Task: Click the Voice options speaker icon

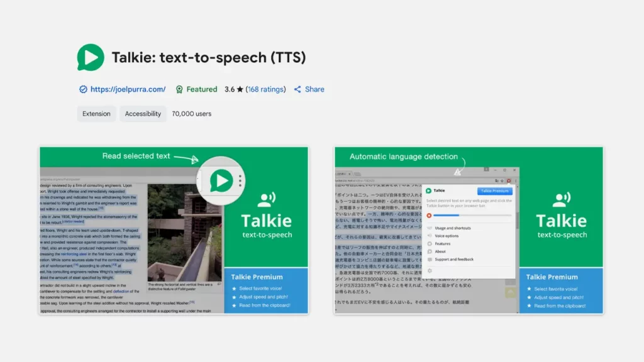Action: tap(430, 236)
